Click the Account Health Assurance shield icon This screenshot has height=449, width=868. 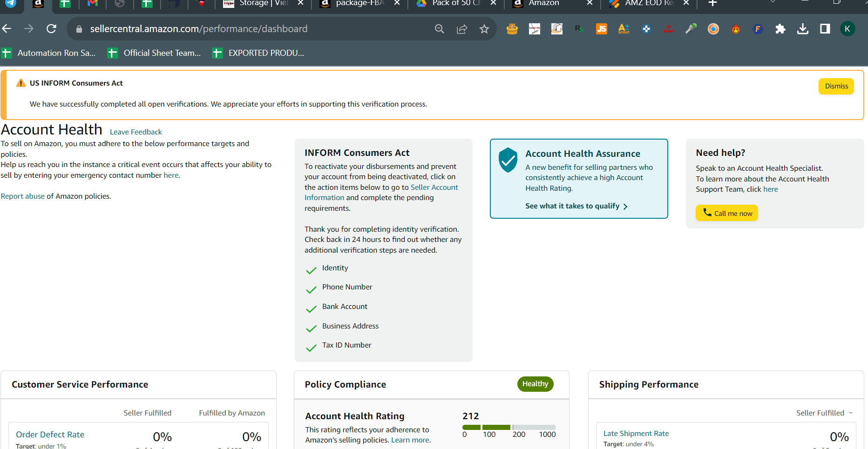point(508,160)
